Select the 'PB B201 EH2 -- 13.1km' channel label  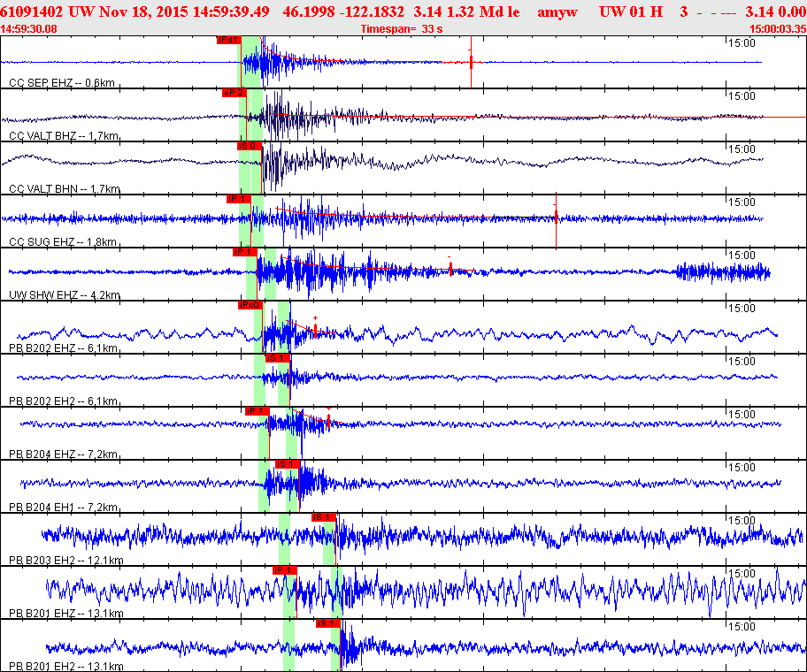(65, 667)
